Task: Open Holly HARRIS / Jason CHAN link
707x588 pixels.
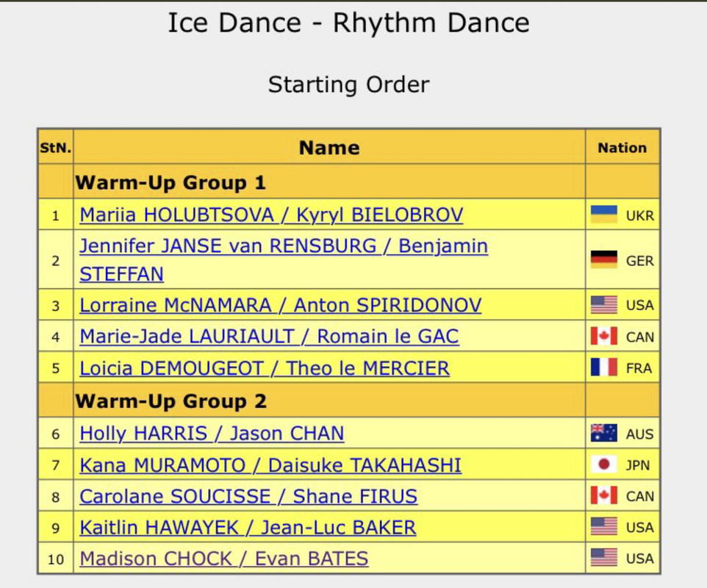Action: pos(212,434)
